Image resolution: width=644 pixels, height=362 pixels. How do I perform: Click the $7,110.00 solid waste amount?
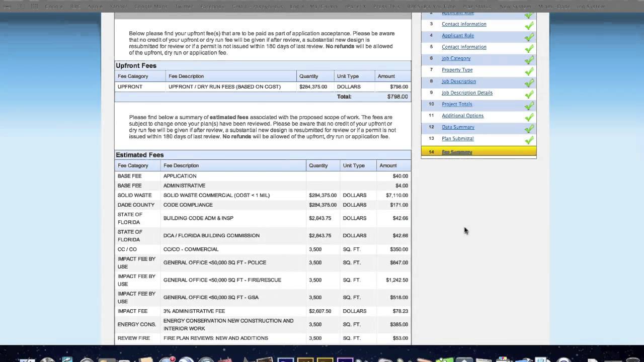pos(397,195)
